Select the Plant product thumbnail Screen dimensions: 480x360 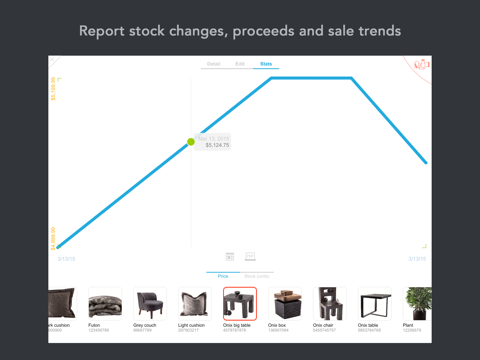coord(417,304)
